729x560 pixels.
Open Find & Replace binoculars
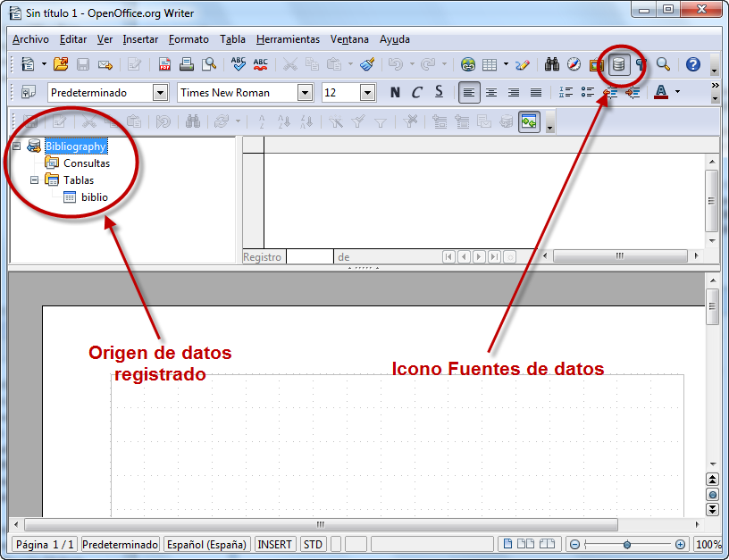pos(552,64)
